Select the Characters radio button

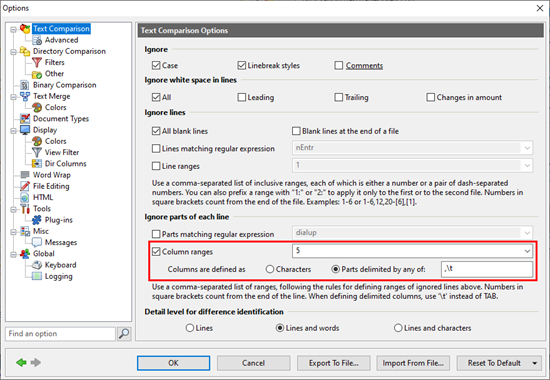(270, 269)
